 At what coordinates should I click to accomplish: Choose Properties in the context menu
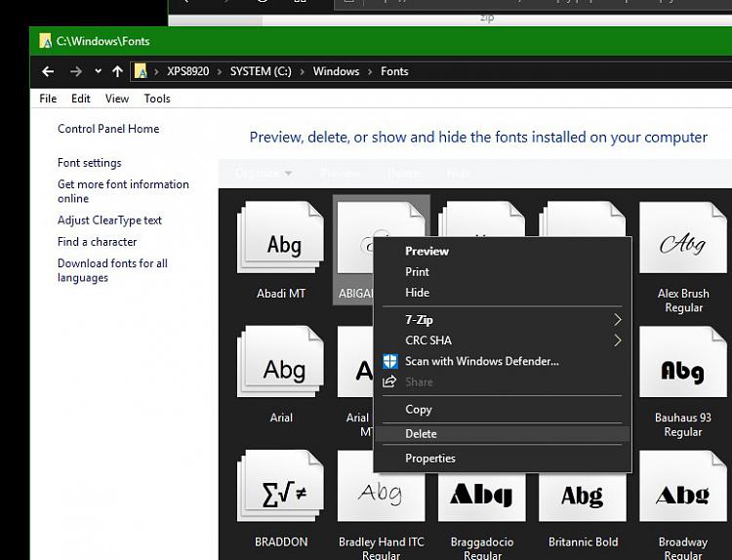pos(503,459)
